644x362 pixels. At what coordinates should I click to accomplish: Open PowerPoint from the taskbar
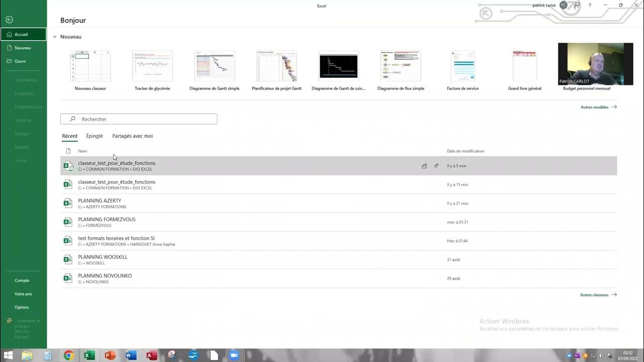click(110, 355)
